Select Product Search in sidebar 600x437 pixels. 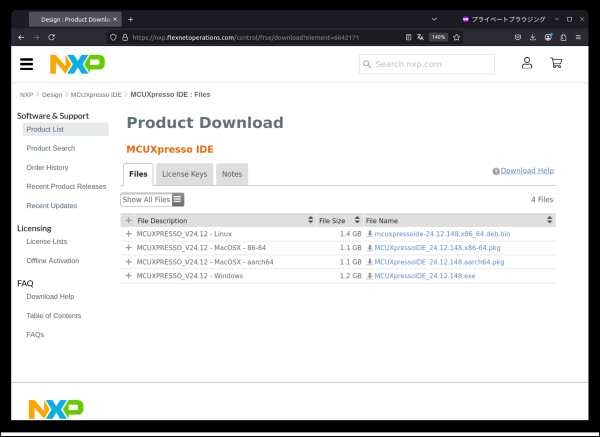(x=50, y=148)
